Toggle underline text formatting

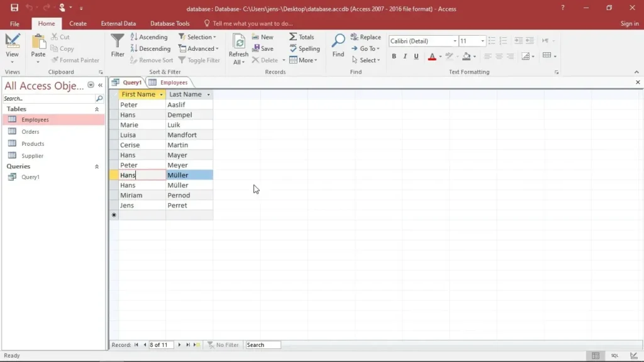pos(416,57)
